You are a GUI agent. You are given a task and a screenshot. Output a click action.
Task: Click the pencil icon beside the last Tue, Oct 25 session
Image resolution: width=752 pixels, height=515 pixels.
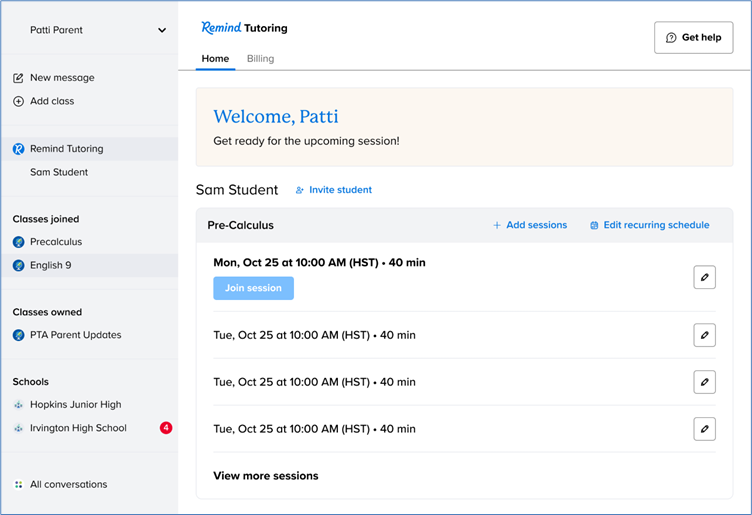click(x=705, y=429)
